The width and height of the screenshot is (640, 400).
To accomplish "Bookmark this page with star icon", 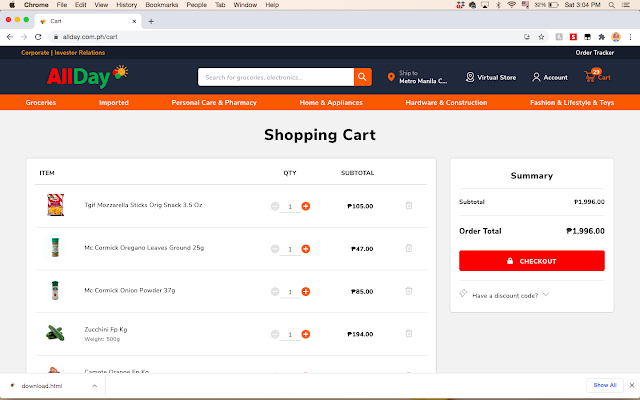I will pos(541,37).
